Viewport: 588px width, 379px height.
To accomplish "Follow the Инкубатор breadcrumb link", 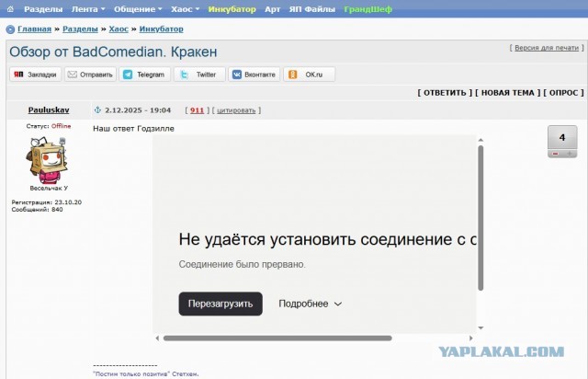I will point(162,29).
